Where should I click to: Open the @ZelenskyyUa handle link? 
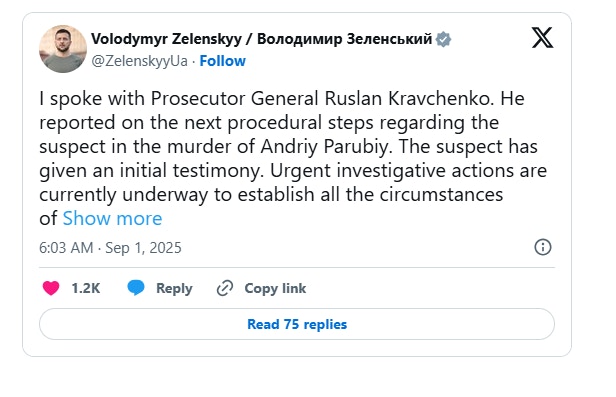coord(139,61)
